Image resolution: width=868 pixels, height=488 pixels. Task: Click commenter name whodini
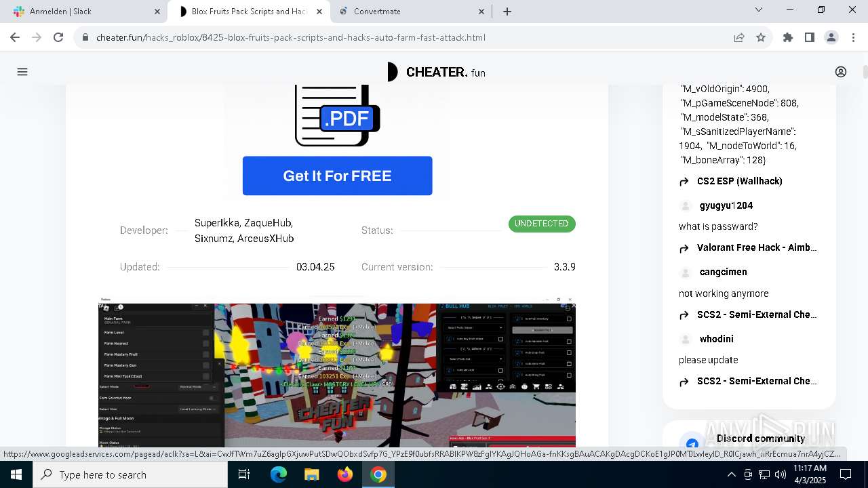(717, 339)
